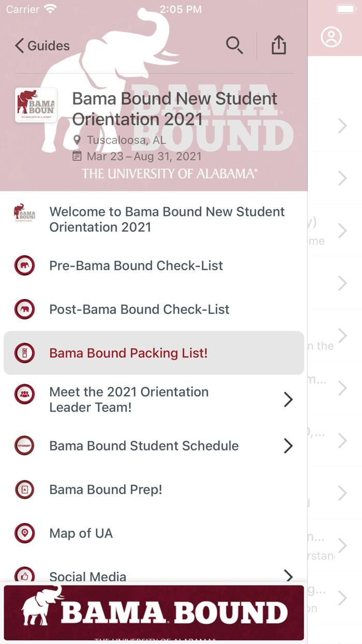Open the profile account icon
Viewport: 362px width, 644px height.
tap(331, 36)
